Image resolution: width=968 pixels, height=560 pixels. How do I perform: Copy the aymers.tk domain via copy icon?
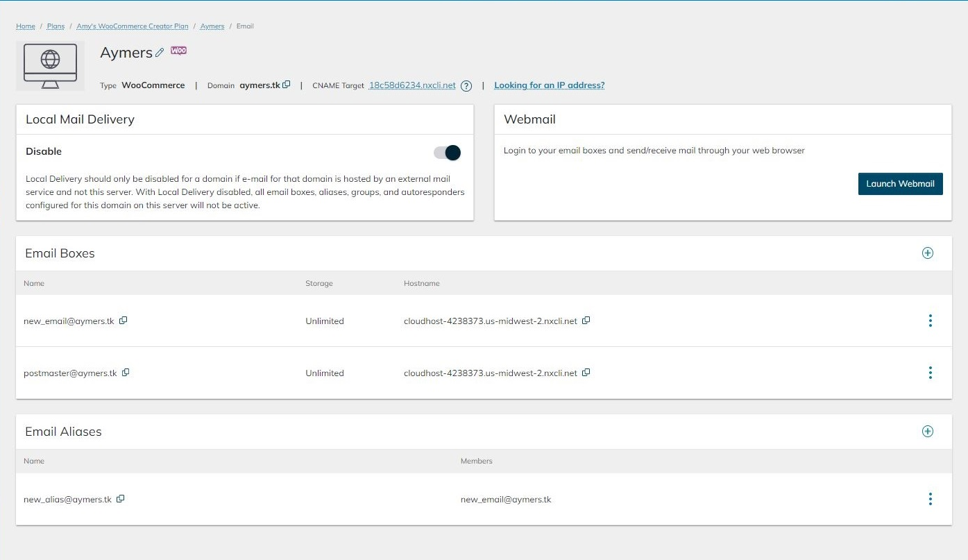point(287,85)
